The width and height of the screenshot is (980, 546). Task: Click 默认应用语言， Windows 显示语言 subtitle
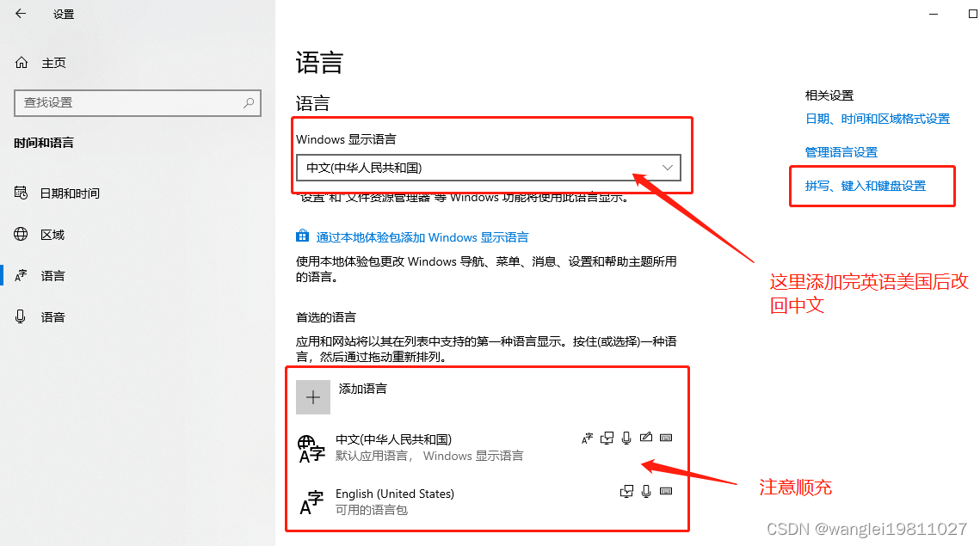(429, 456)
